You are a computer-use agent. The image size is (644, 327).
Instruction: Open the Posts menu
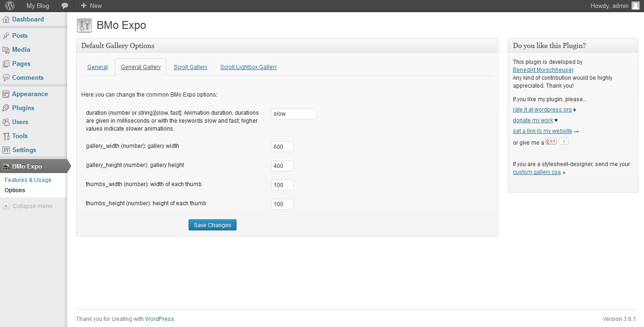[20, 35]
